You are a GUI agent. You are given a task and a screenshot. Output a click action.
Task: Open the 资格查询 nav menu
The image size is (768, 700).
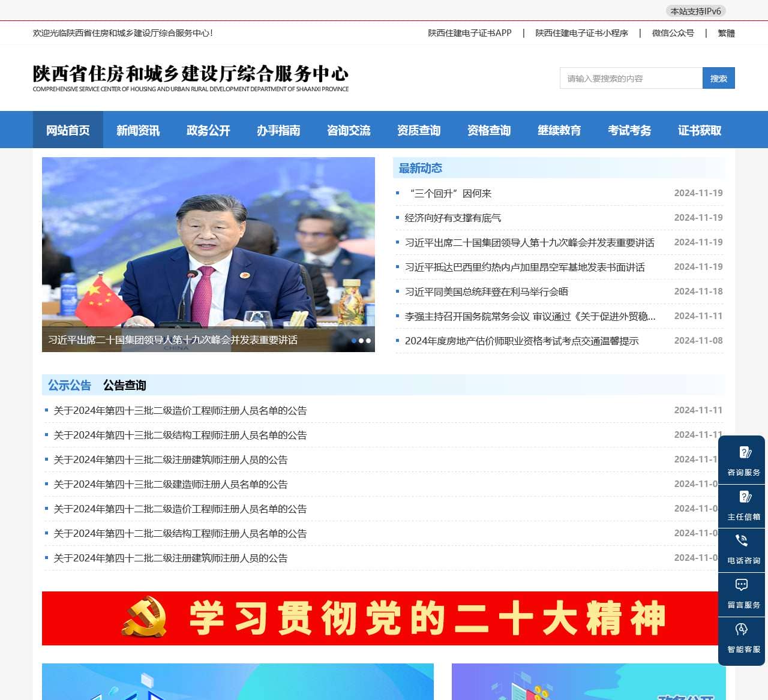click(x=489, y=130)
